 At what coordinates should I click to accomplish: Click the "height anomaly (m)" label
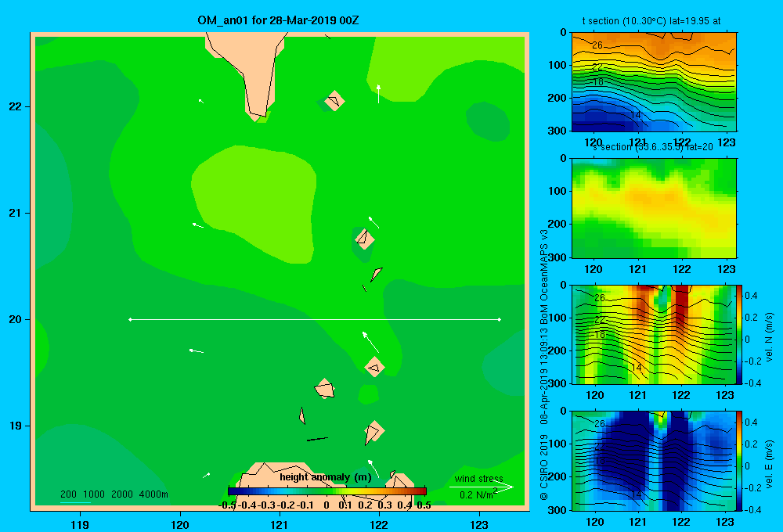click(326, 477)
